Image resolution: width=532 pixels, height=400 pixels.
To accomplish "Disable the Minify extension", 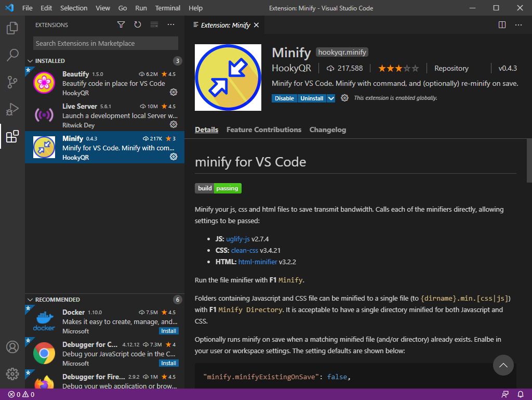I will (x=284, y=98).
